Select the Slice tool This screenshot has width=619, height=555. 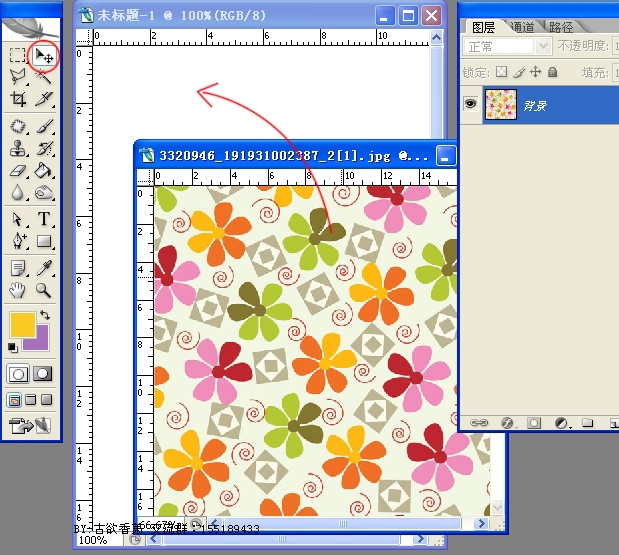click(x=44, y=99)
